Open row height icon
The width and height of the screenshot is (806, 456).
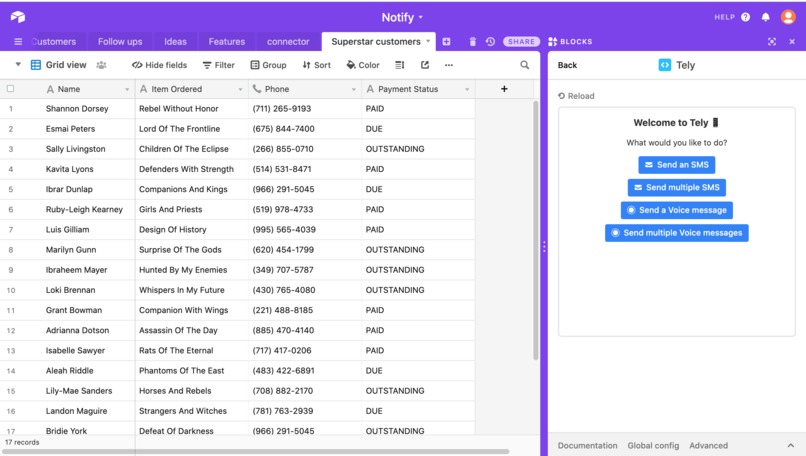point(399,65)
